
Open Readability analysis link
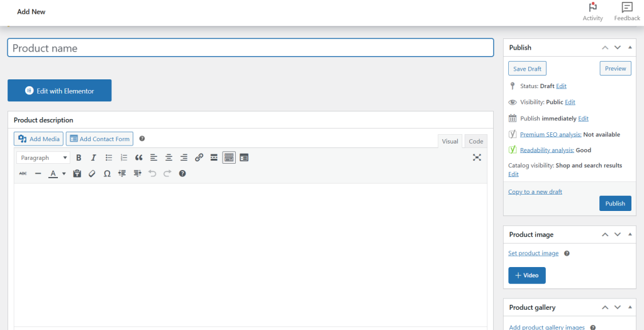click(x=547, y=150)
